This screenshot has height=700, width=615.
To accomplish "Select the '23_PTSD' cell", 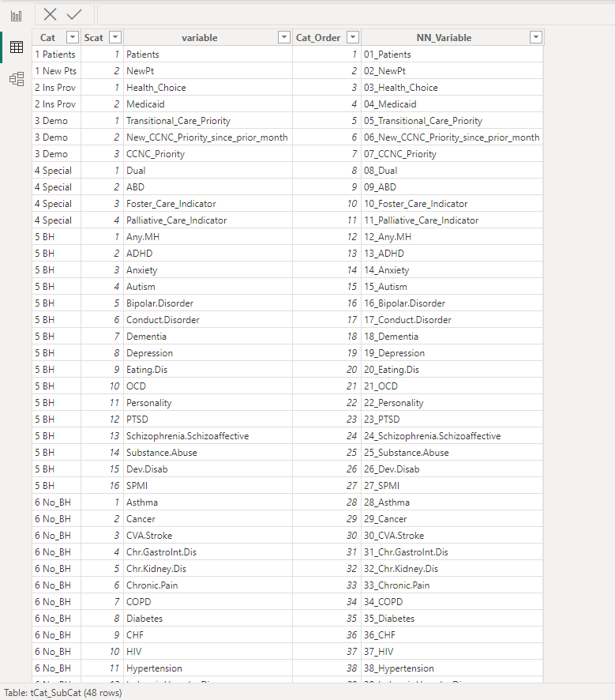I will (452, 420).
